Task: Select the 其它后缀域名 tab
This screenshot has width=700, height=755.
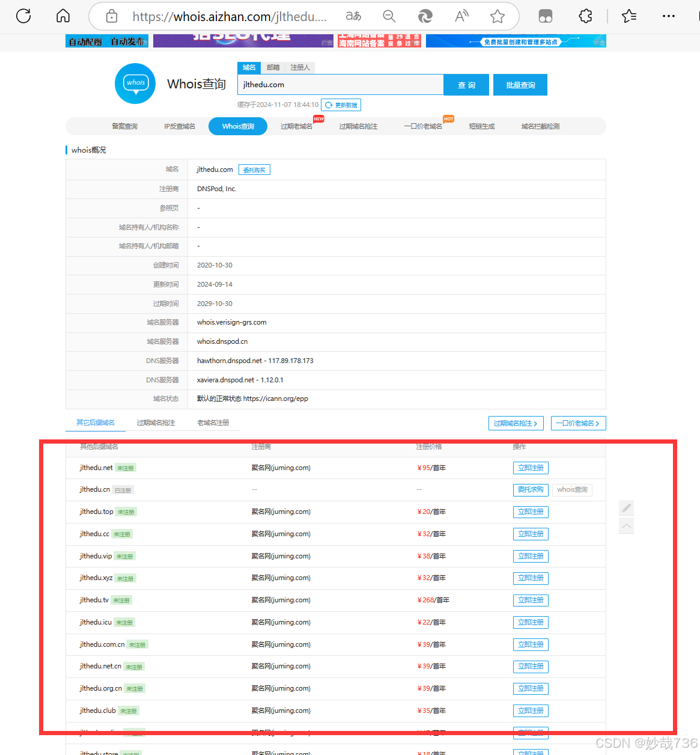Action: pos(96,423)
